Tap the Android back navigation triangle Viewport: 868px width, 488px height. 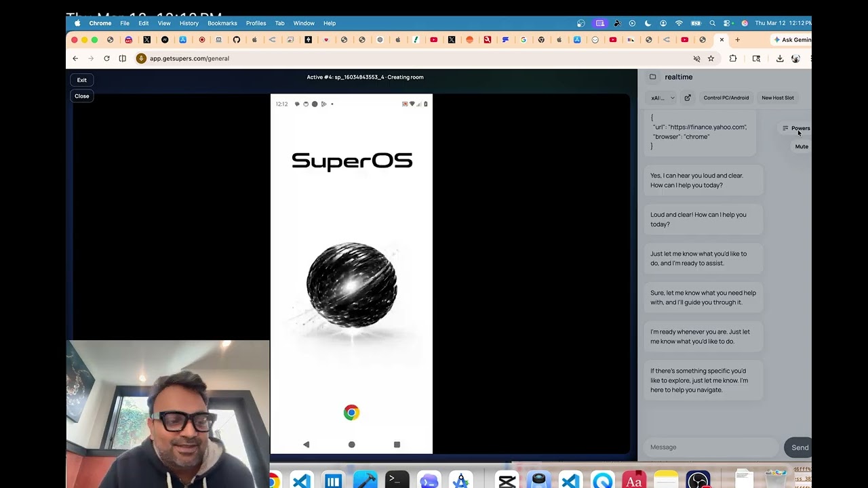306,445
